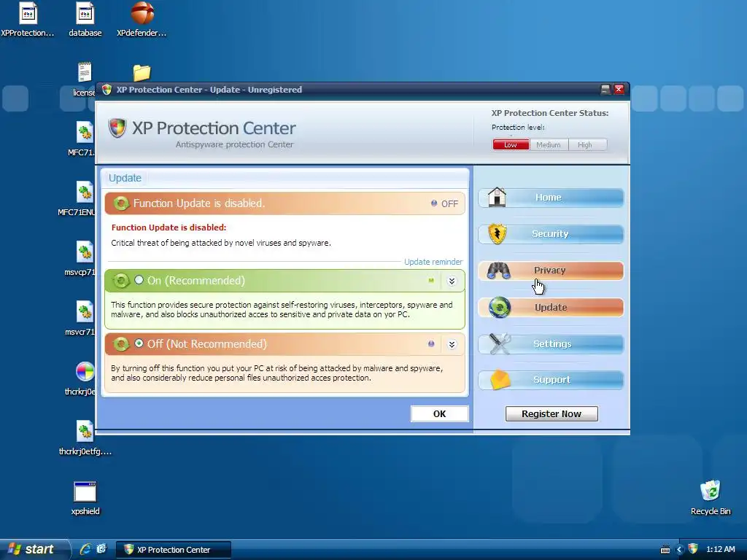Click the taskbar clock showing 1:12 AM
Image resolution: width=747 pixels, height=560 pixels.
pyautogui.click(x=720, y=550)
